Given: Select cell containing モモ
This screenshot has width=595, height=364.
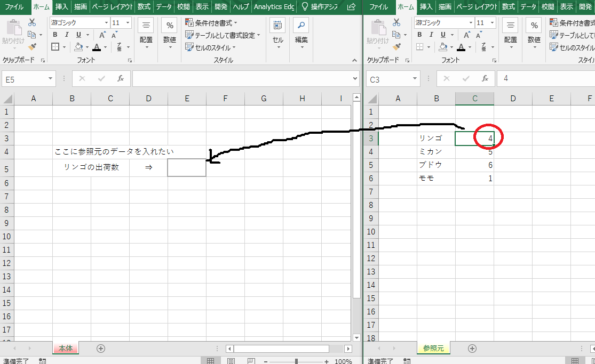Looking at the screenshot, I should pyautogui.click(x=436, y=178).
